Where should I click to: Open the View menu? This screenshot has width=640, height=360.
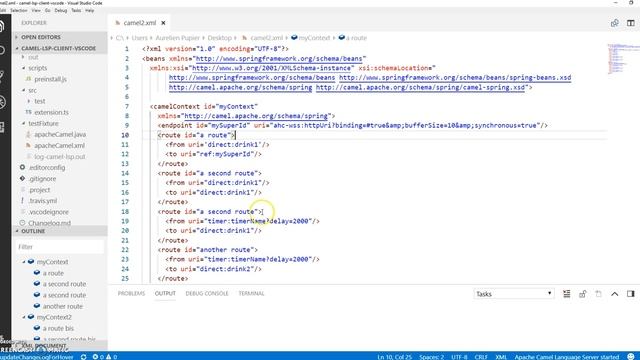(x=36, y=10)
